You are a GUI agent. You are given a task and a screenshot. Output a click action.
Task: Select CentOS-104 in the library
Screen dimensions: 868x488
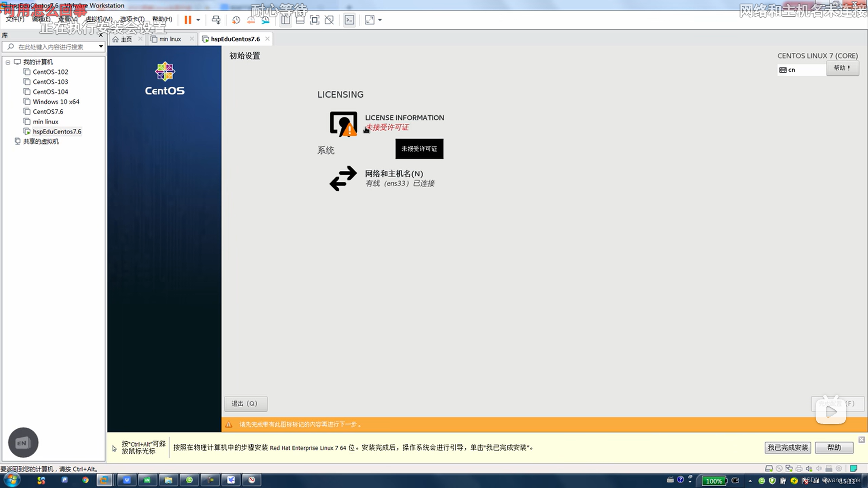[x=46, y=92]
